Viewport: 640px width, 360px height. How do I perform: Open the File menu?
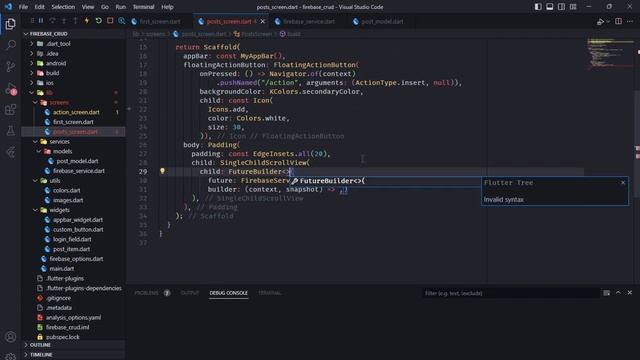coord(23,7)
